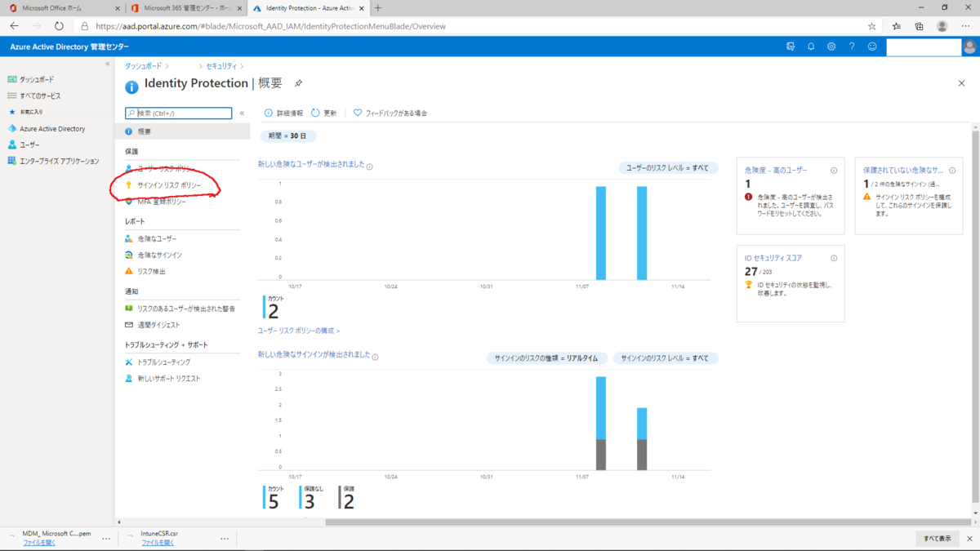Collapse the left portal navigation pane
Screen dimensions: 980x551
click(108, 64)
